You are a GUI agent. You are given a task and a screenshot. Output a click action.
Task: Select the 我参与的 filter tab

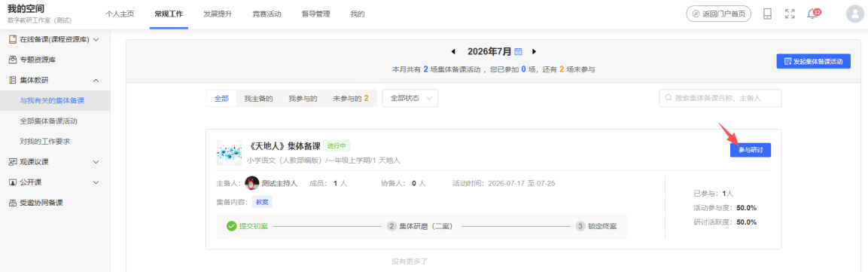tap(303, 99)
